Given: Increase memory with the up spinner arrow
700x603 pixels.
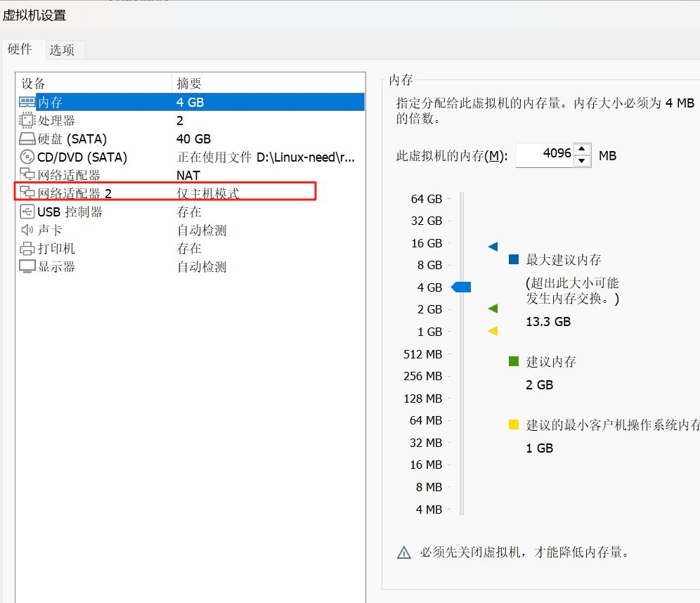Looking at the screenshot, I should 582,149.
